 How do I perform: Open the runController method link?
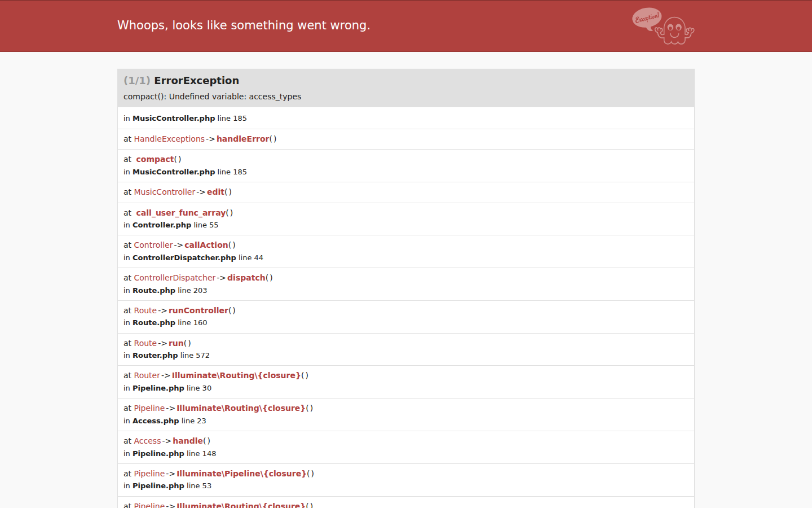[198, 310]
